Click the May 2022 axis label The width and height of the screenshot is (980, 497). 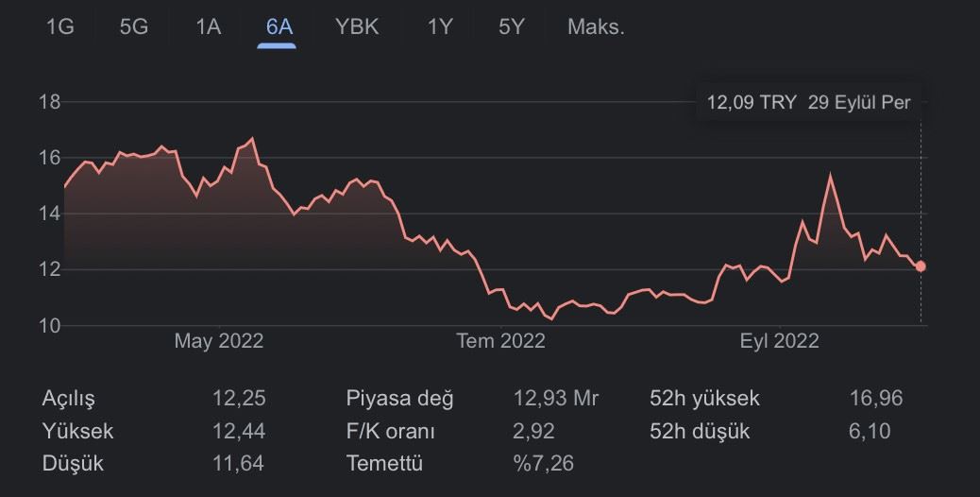pyautogui.click(x=219, y=341)
